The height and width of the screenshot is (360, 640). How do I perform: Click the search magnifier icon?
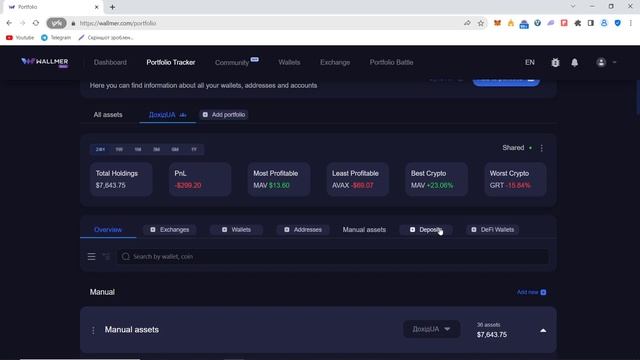[x=125, y=256]
